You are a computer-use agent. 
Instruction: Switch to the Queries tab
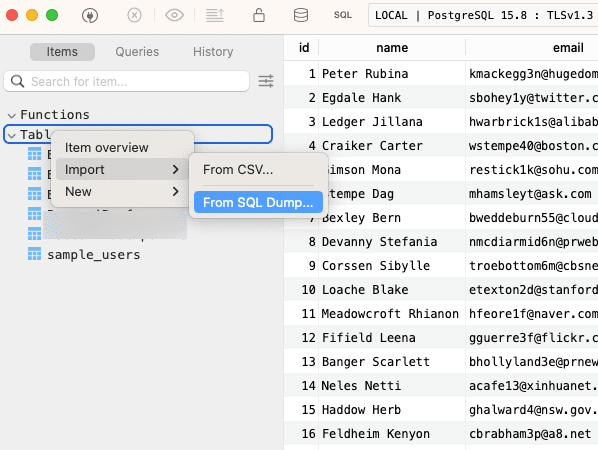point(137,51)
